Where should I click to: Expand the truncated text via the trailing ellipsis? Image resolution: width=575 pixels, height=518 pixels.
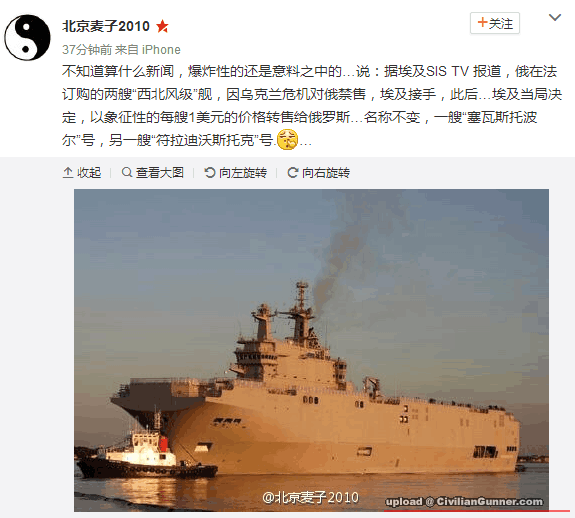pyautogui.click(x=305, y=142)
